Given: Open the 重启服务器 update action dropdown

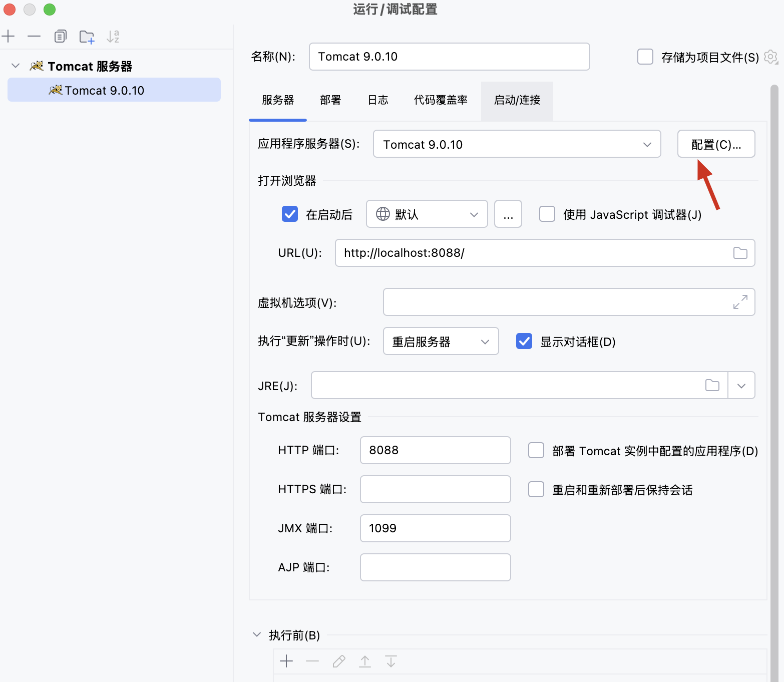Looking at the screenshot, I should [441, 341].
